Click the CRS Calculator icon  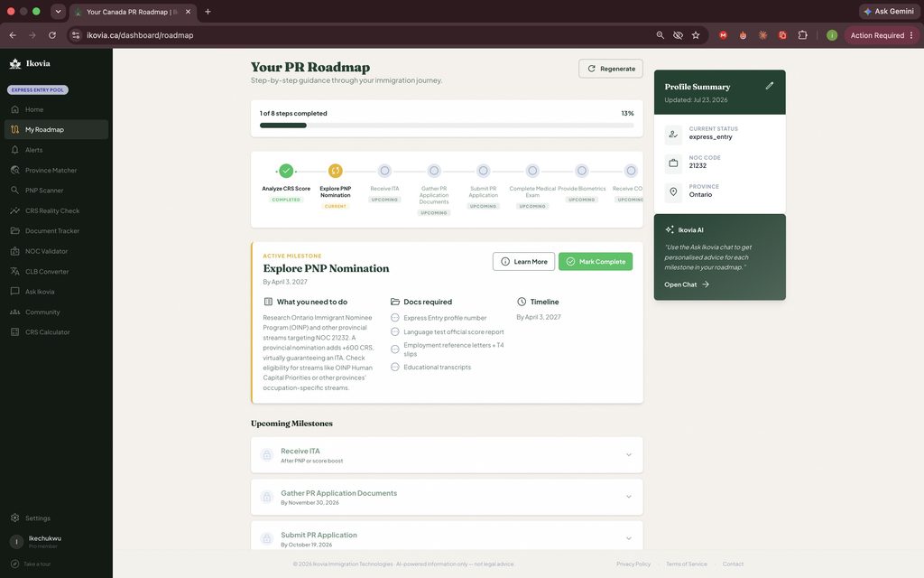pos(14,332)
